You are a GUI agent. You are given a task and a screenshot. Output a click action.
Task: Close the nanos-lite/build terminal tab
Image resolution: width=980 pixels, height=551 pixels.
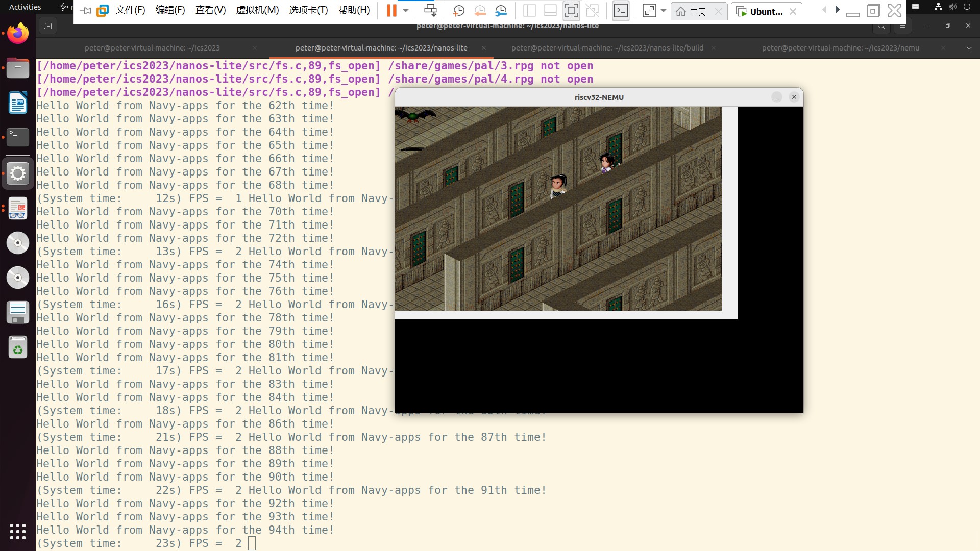(x=714, y=48)
